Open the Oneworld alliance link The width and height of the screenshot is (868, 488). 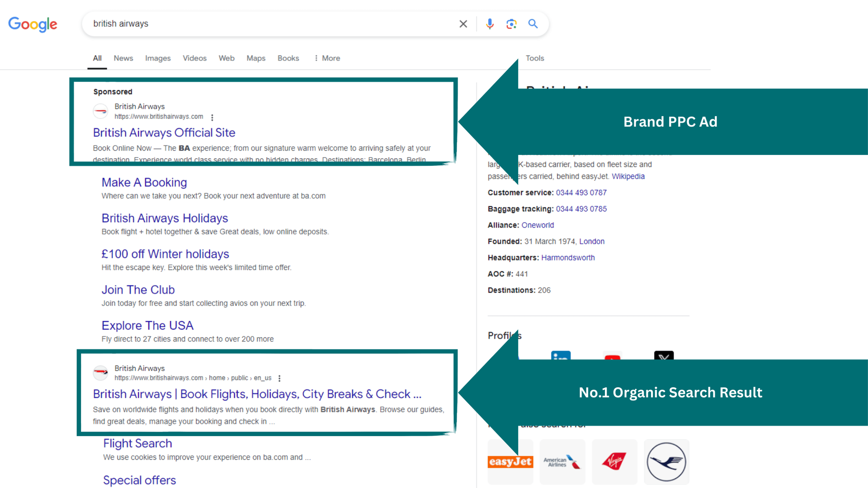click(x=538, y=225)
